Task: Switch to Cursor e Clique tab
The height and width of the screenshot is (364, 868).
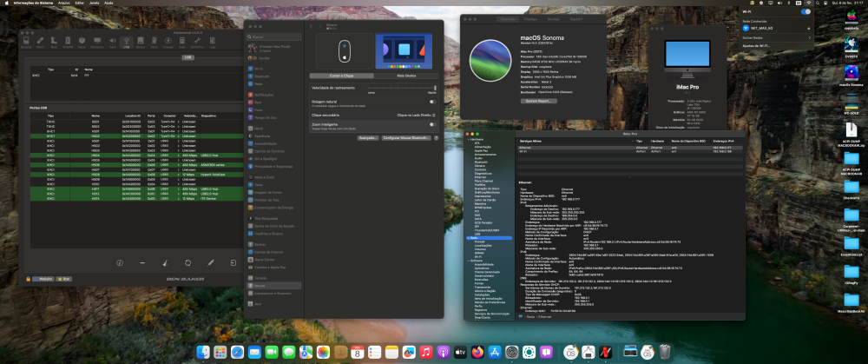Action: tap(341, 76)
